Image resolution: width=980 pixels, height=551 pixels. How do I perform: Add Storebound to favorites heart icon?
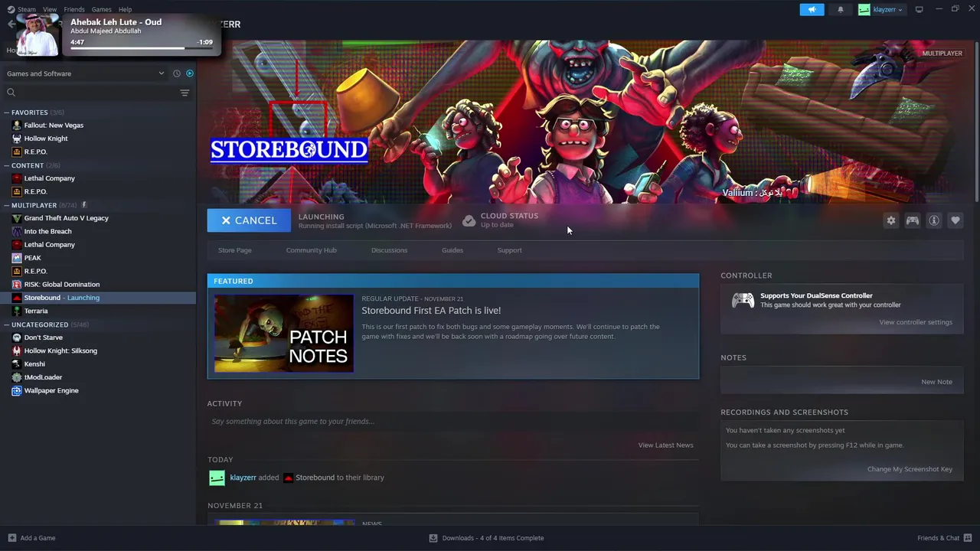coord(955,220)
